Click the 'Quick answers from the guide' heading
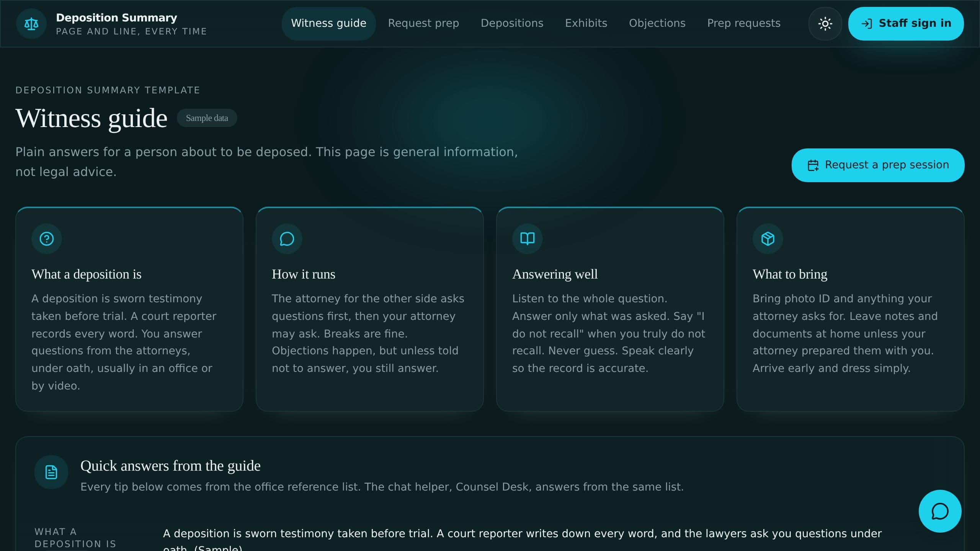The width and height of the screenshot is (980, 551). coord(170,466)
